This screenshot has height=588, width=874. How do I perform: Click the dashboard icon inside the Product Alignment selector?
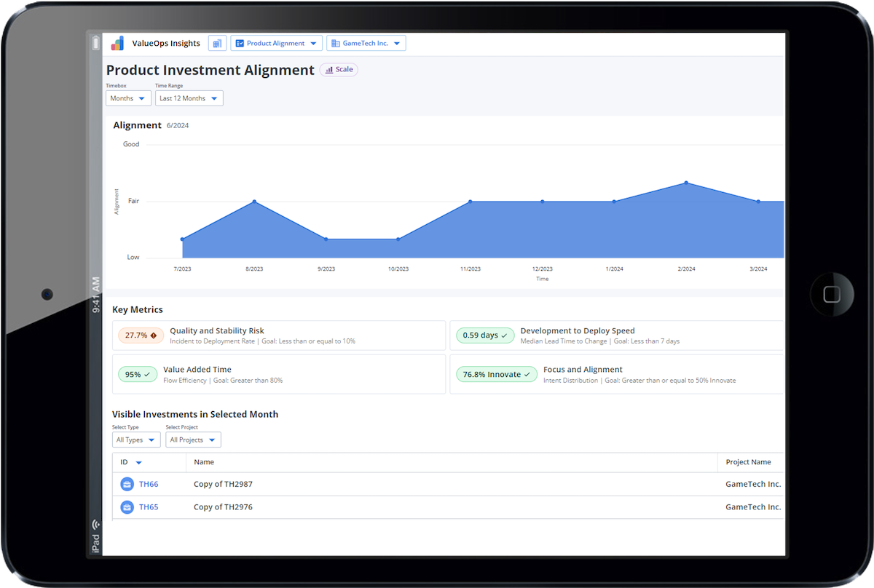240,43
